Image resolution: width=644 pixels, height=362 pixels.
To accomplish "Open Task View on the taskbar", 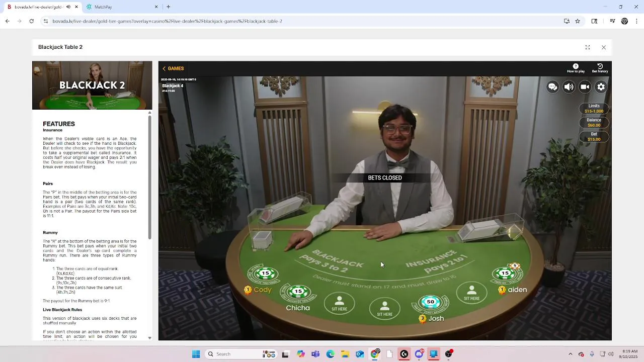I will point(285,354).
